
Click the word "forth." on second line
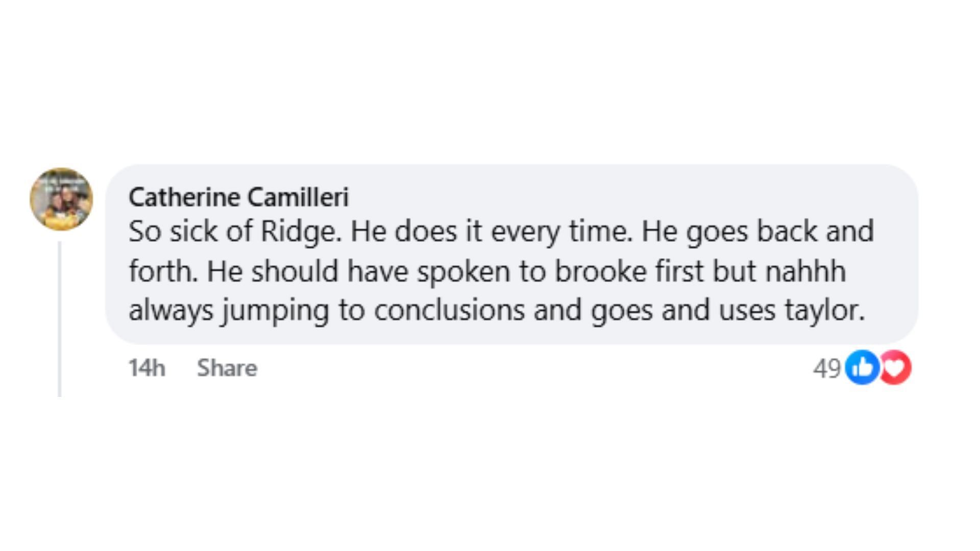click(x=163, y=271)
